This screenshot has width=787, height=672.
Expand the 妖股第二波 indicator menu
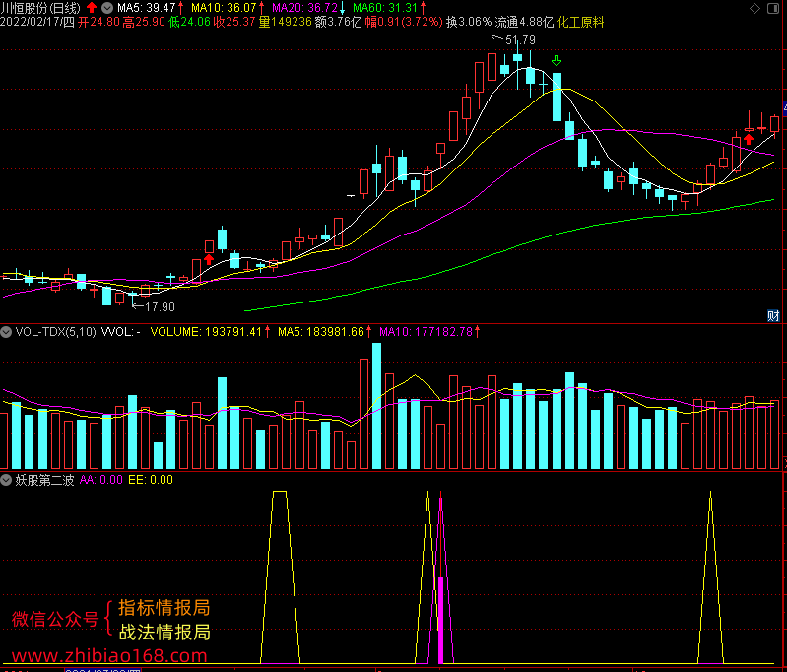coord(6,480)
